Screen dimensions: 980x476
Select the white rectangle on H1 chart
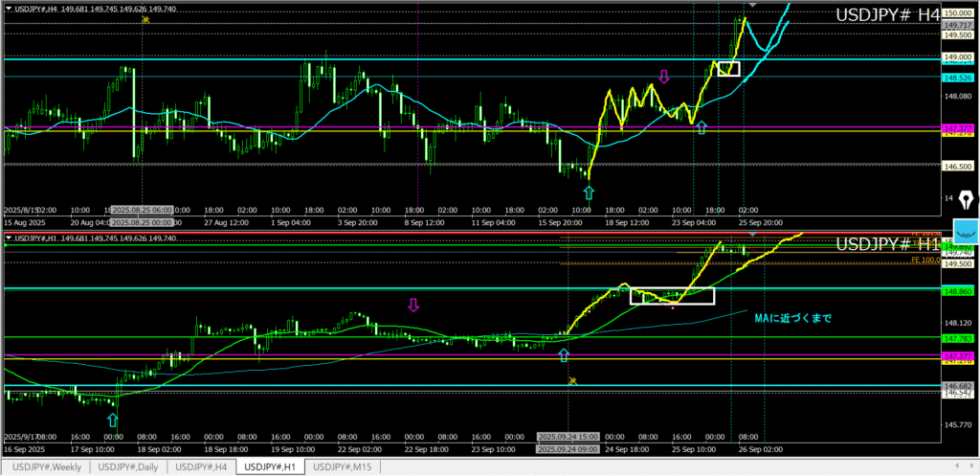(x=672, y=296)
